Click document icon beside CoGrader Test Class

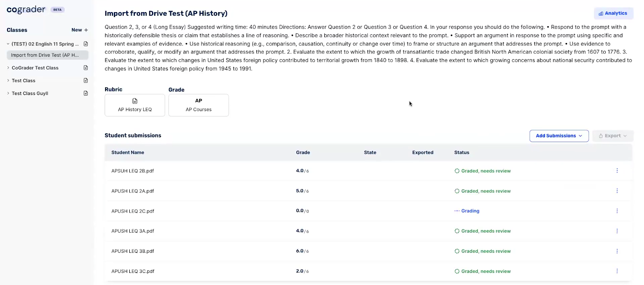click(86, 68)
